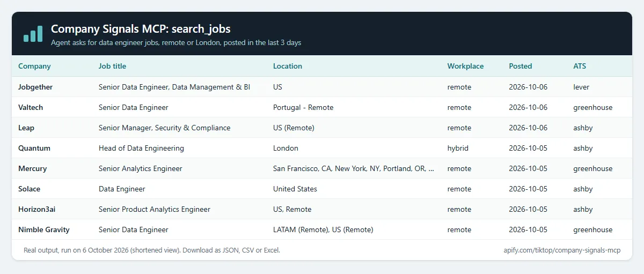Click the bar chart logo icon
This screenshot has height=274, width=644.
(x=33, y=34)
